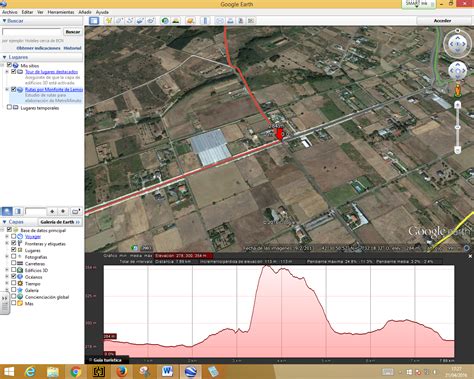Open the Archivo menu
The width and height of the screenshot is (474, 379).
point(10,12)
